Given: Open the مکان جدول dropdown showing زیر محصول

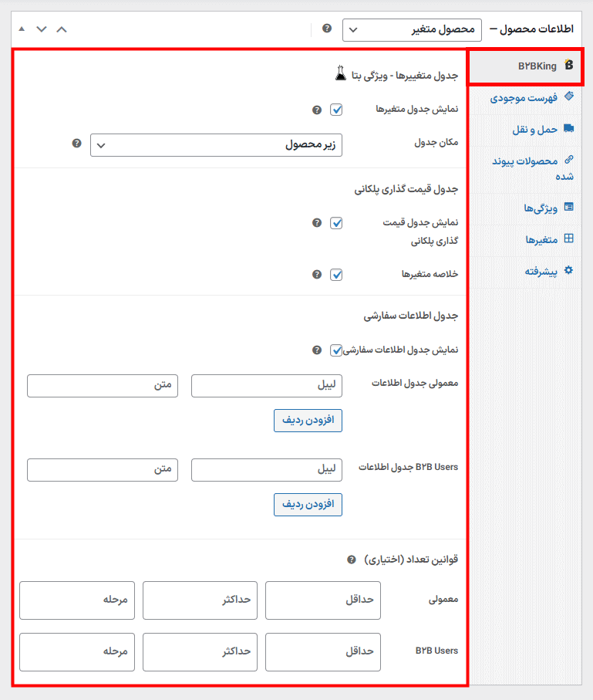Looking at the screenshot, I should point(217,145).
